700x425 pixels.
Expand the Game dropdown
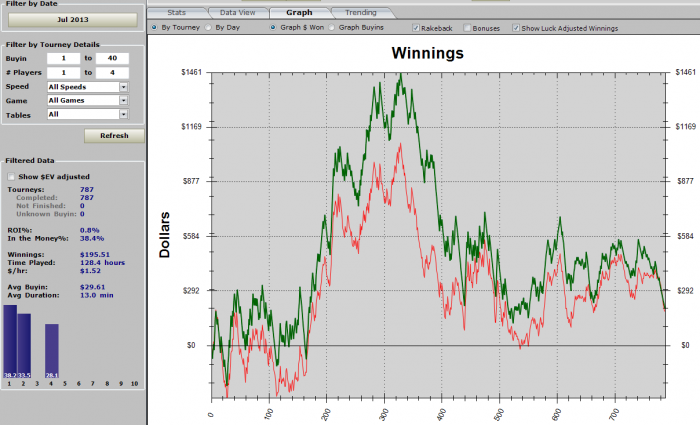point(124,100)
